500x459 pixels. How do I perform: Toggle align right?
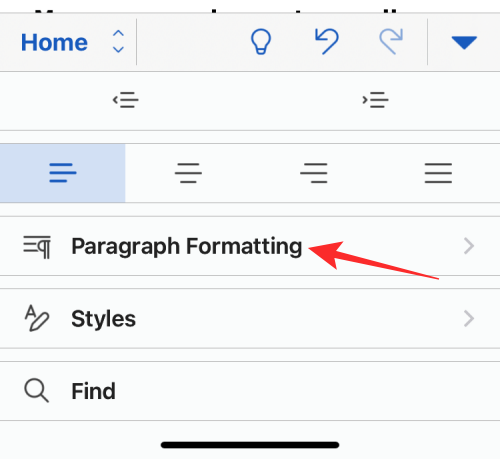point(313,173)
